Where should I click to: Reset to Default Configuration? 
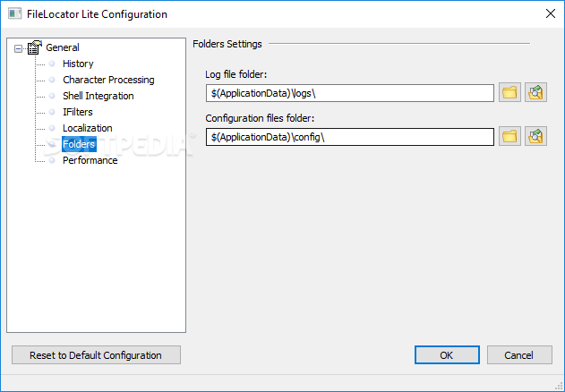pos(96,355)
